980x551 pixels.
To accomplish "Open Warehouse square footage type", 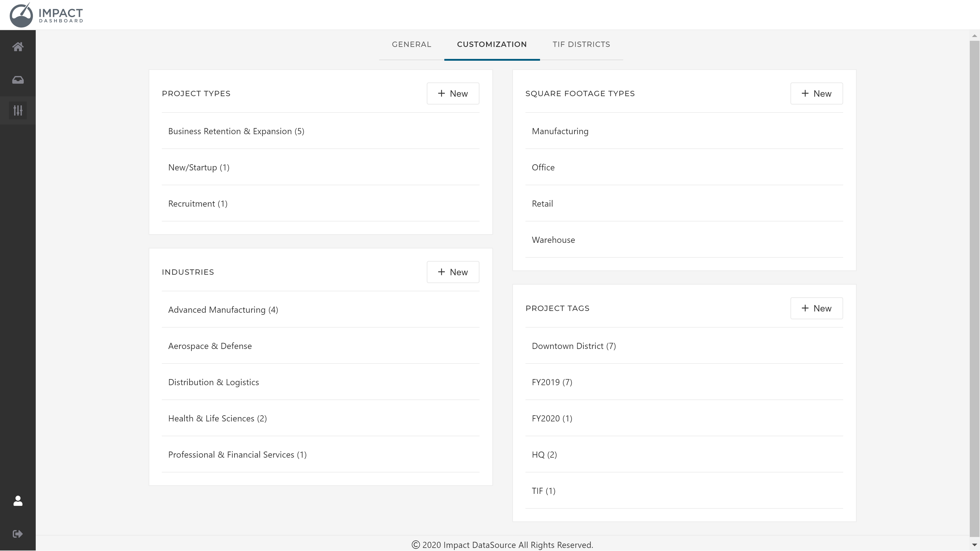I will pos(684,240).
